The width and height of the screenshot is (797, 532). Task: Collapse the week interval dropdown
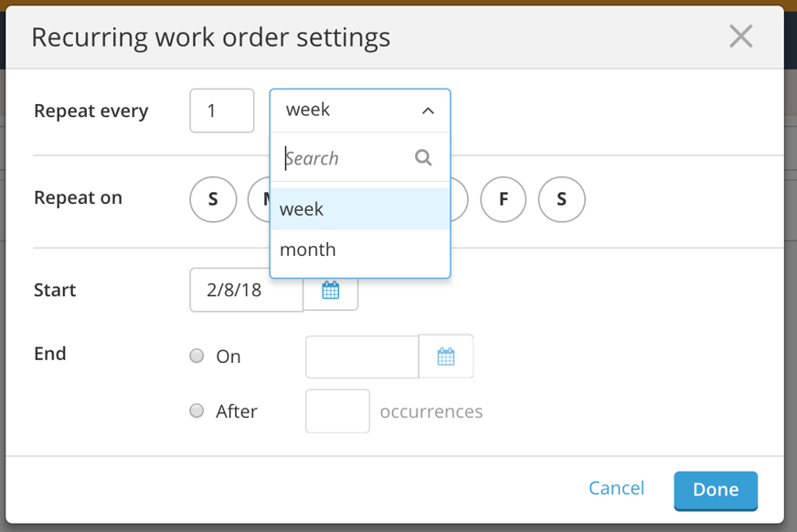[428, 110]
